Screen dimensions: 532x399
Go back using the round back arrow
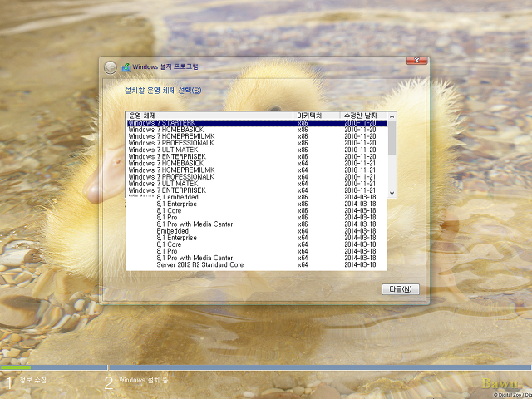(x=111, y=68)
